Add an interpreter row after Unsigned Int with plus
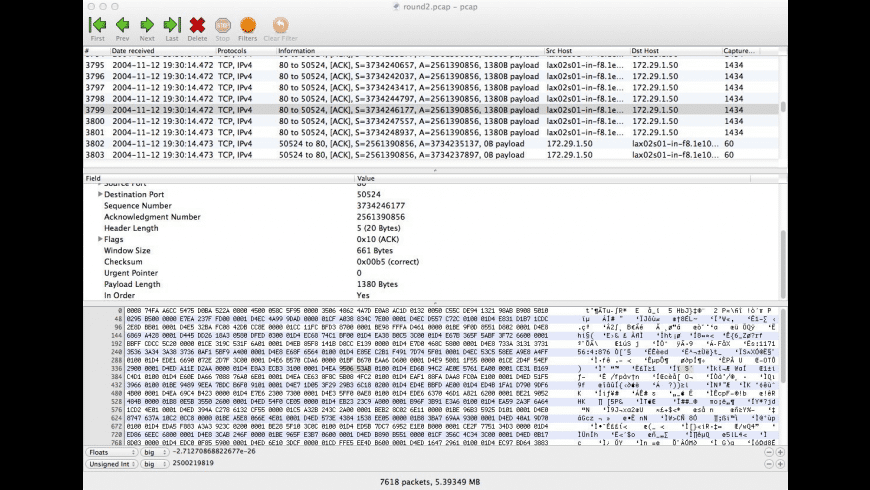Viewport: 870px width, 490px height. [x=780, y=464]
